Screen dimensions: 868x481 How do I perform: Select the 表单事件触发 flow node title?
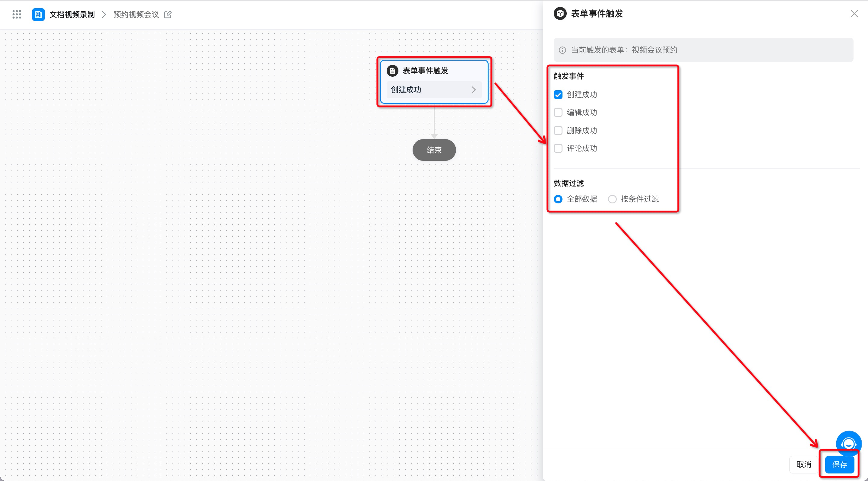(426, 71)
